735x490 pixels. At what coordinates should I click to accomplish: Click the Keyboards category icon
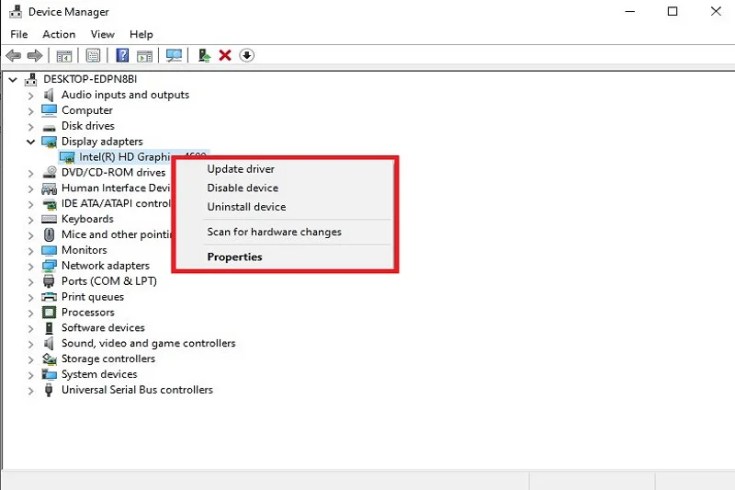pos(49,219)
